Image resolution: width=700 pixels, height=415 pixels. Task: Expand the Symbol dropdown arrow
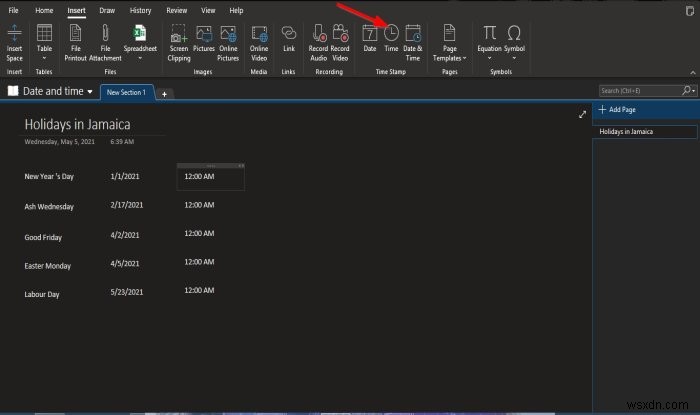(x=514, y=58)
